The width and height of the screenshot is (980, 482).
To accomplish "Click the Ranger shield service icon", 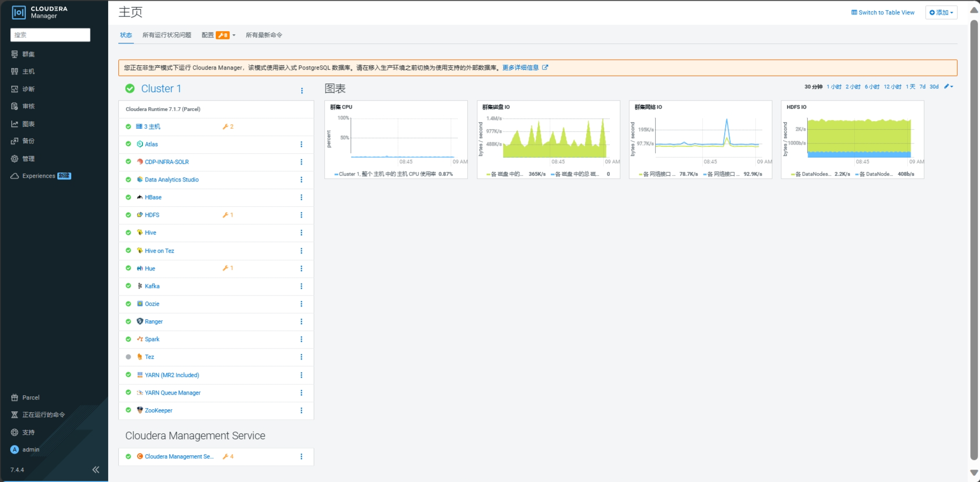I will click(x=140, y=321).
